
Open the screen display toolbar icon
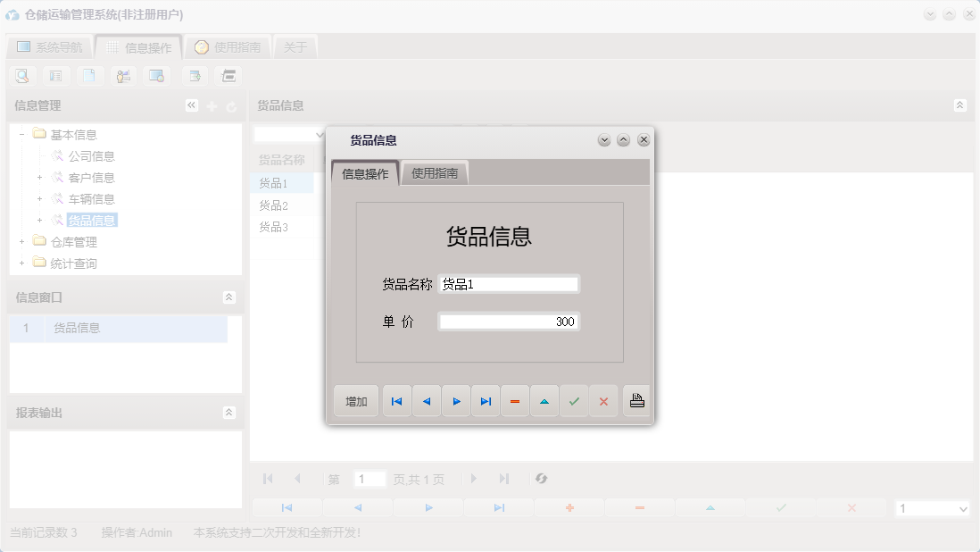[157, 76]
